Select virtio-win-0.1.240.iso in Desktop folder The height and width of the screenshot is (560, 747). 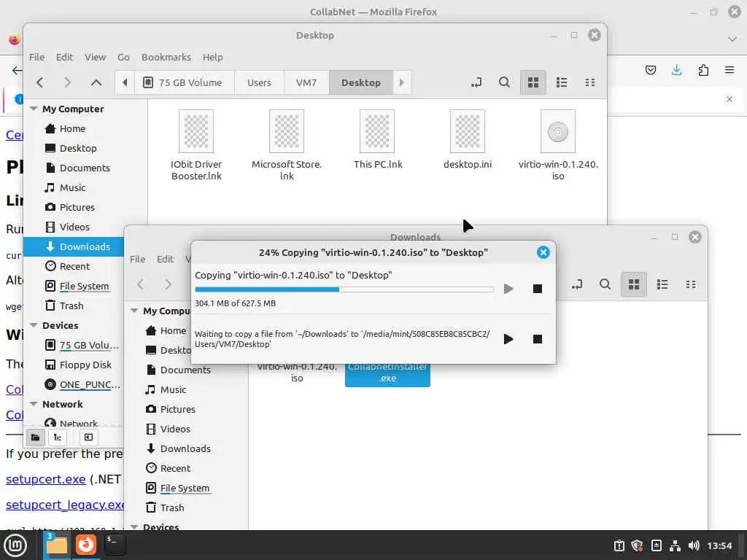coord(558,145)
